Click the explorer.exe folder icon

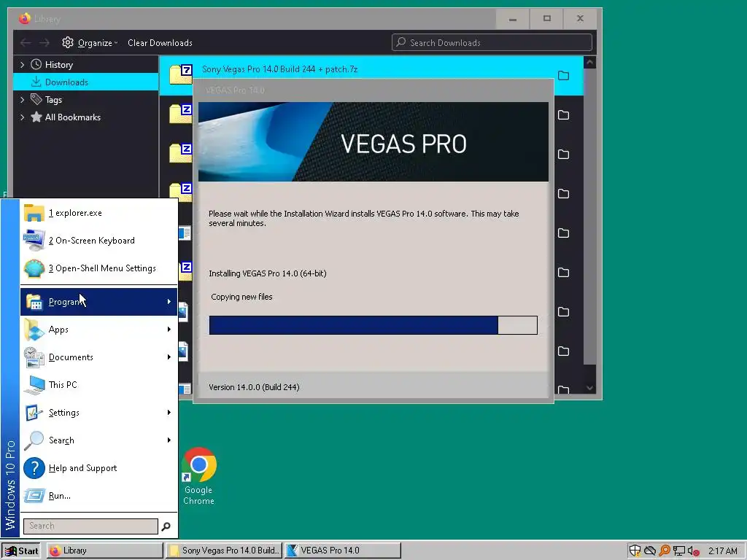pos(34,213)
